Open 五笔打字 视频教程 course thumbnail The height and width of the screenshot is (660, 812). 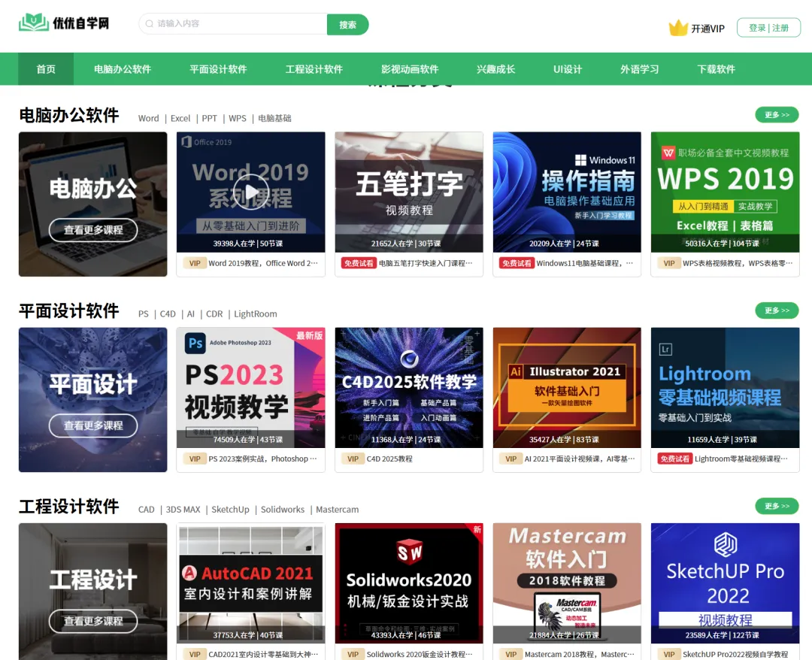tap(409, 192)
